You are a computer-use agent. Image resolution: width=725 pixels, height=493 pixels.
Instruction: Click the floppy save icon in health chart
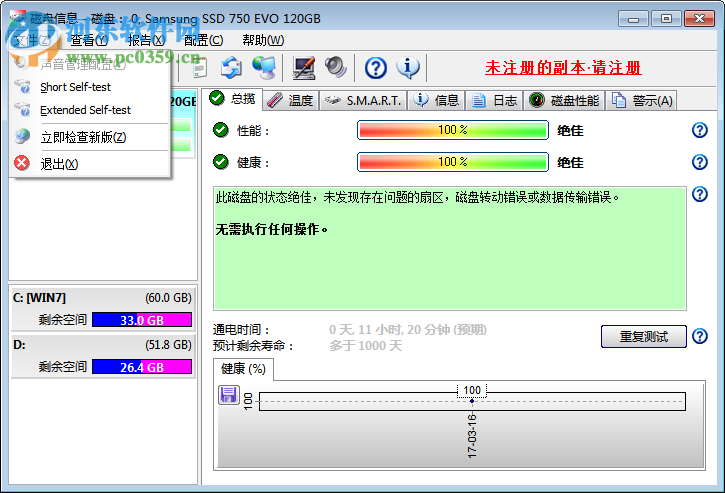(228, 395)
